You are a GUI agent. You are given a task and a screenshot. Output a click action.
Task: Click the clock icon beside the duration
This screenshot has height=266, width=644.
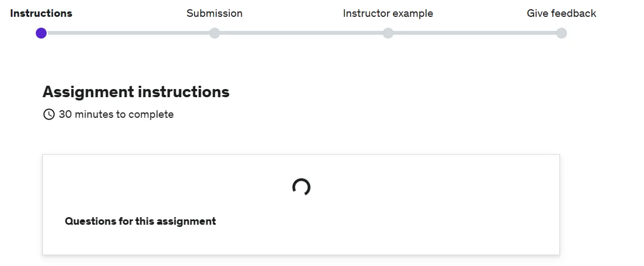[x=49, y=115]
